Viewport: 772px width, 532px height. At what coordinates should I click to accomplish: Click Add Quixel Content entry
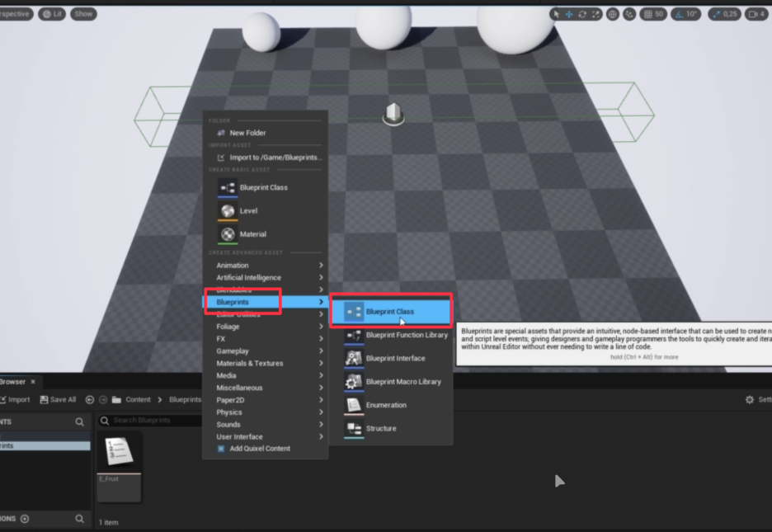pos(266,449)
